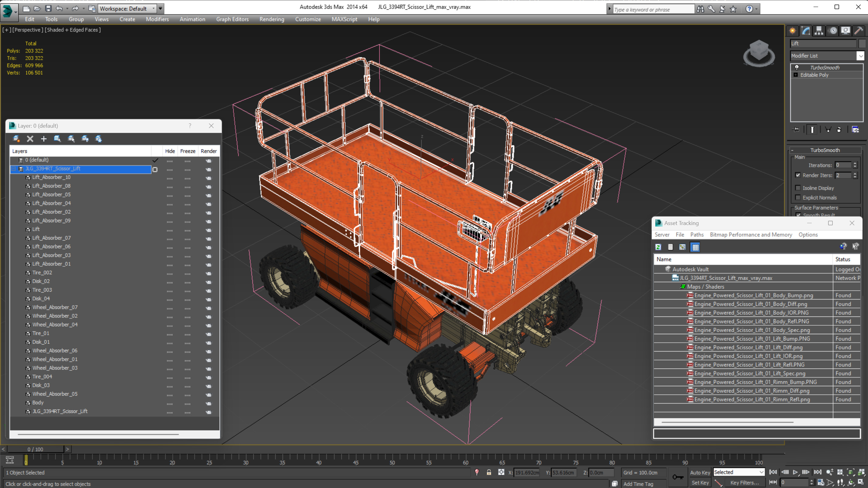Image resolution: width=868 pixels, height=488 pixels.
Task: Click the Pin Stack icon under the modifier stack
Action: pos(796,130)
